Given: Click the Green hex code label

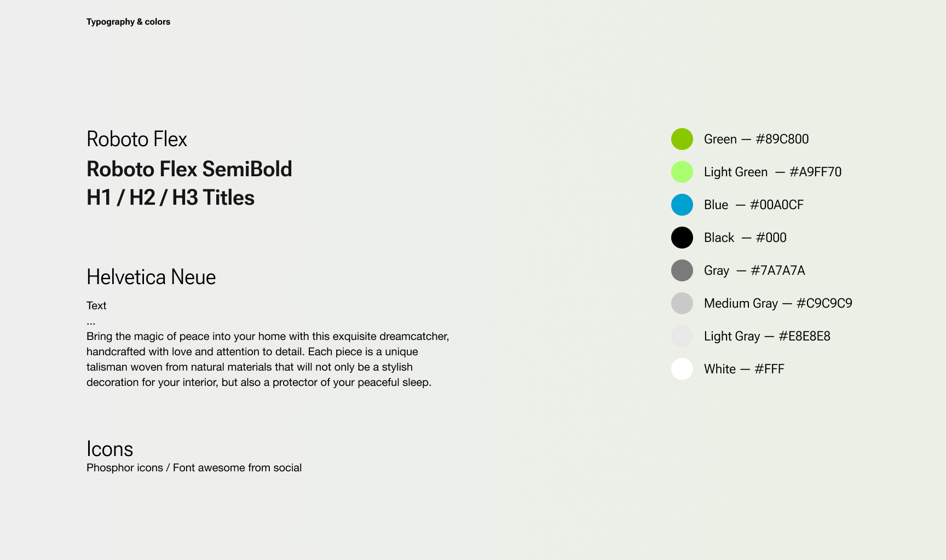Looking at the screenshot, I should (756, 139).
